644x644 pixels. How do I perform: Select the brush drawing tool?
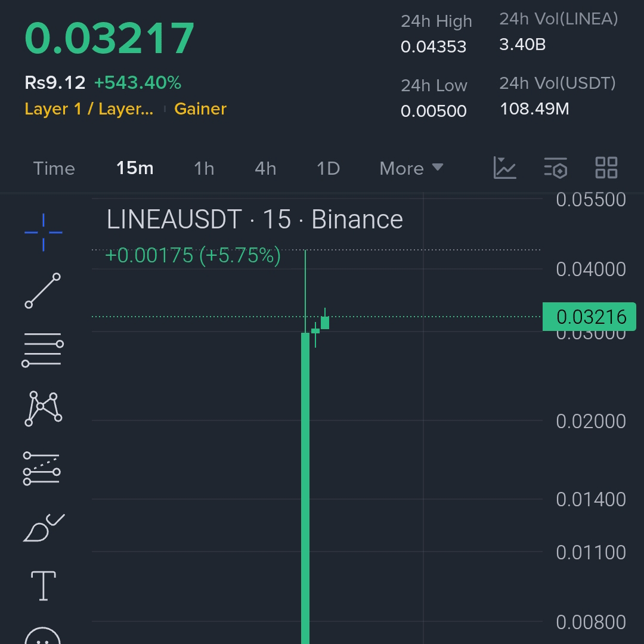point(44,528)
